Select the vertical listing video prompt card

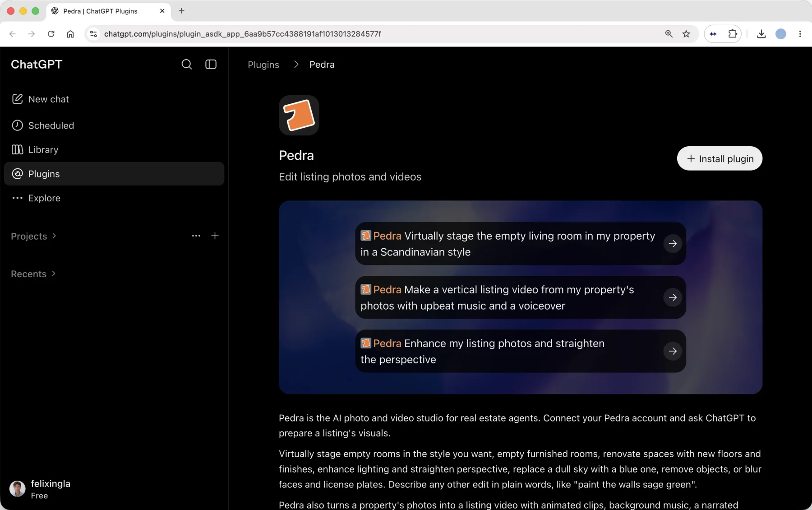(521, 297)
